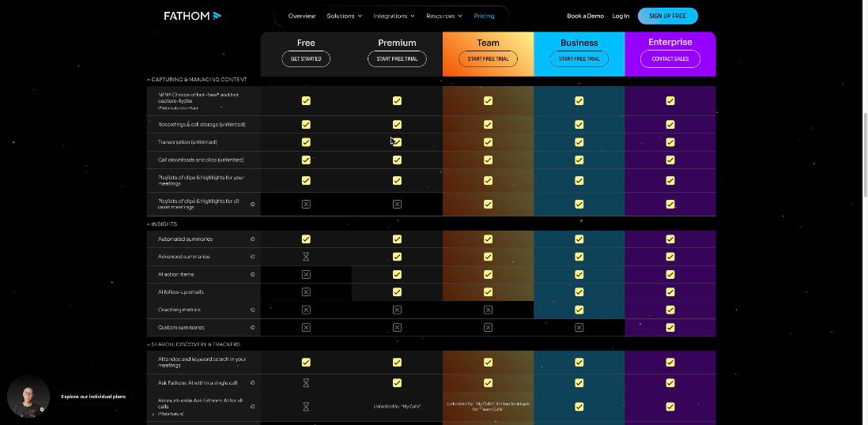Click Recordings & call storage checkmark in Premium column

397,125
